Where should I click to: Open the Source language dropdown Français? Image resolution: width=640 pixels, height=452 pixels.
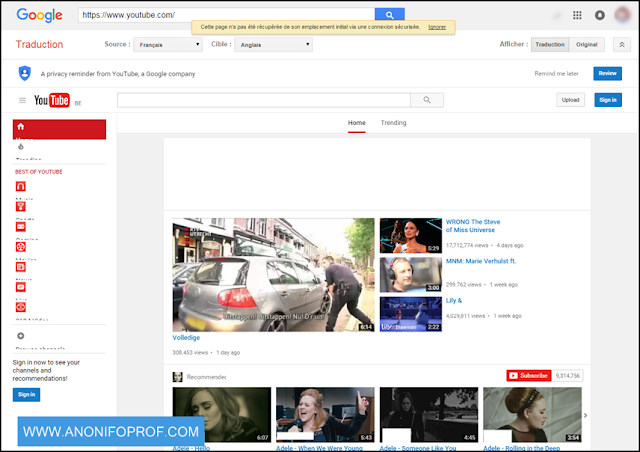tap(168, 45)
